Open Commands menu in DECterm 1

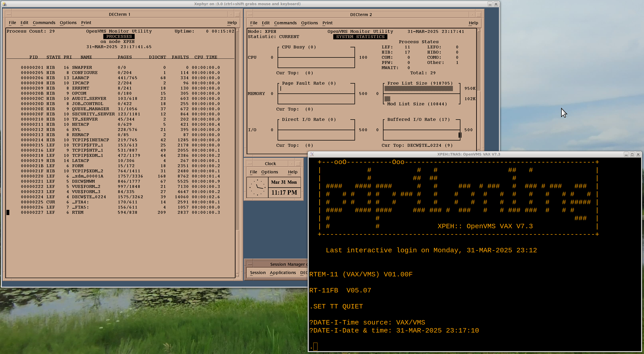point(44,23)
